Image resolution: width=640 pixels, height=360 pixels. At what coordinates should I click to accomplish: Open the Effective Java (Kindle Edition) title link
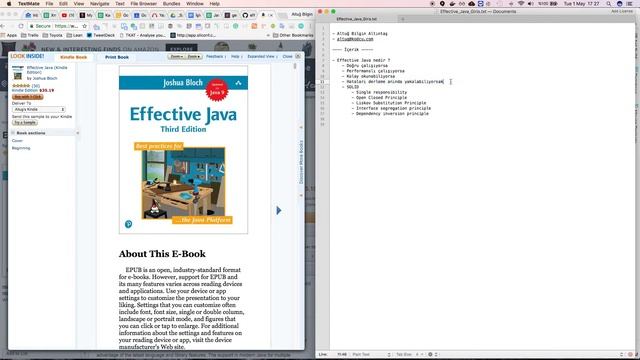point(47,70)
